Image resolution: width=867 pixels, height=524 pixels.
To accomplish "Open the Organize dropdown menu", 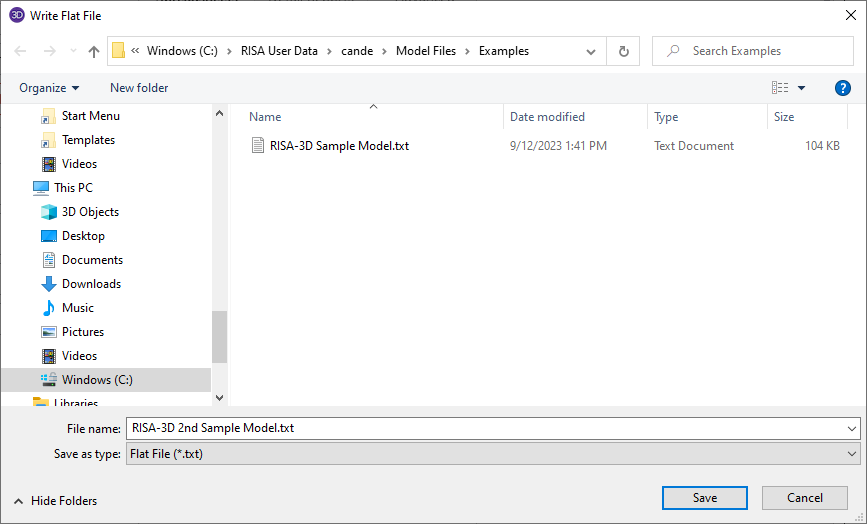I will tap(49, 88).
